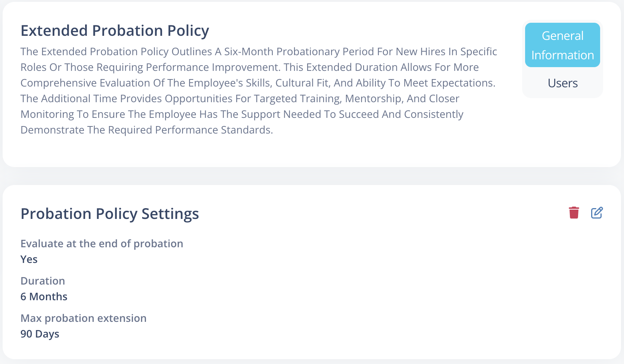This screenshot has width=624, height=364.
Task: Select the '6 Months' duration value
Action: [44, 296]
